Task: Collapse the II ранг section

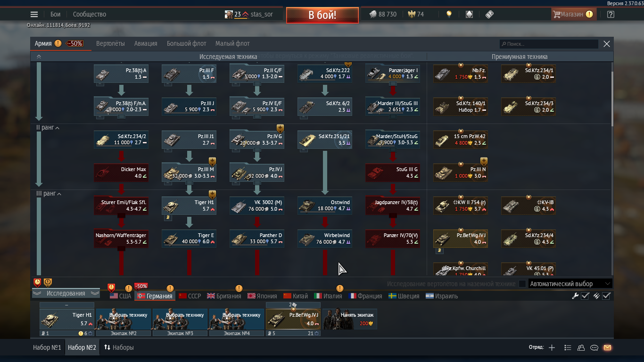Action: (48, 128)
